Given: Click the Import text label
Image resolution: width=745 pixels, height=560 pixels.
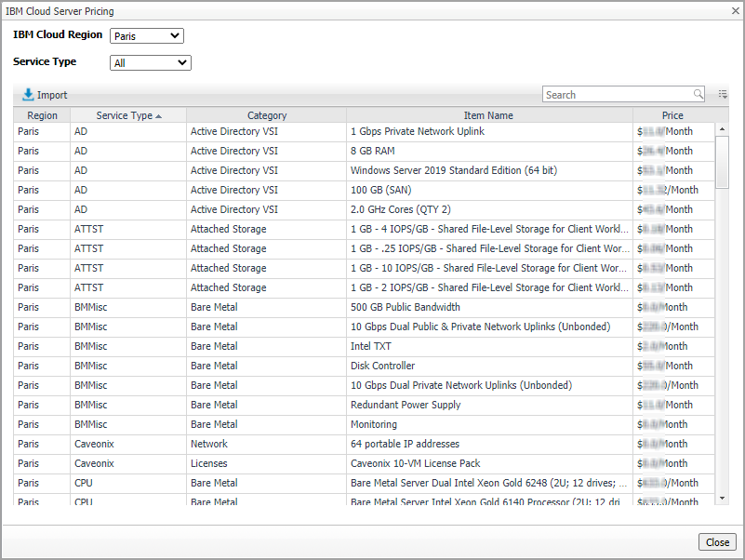Looking at the screenshot, I should click(x=52, y=95).
